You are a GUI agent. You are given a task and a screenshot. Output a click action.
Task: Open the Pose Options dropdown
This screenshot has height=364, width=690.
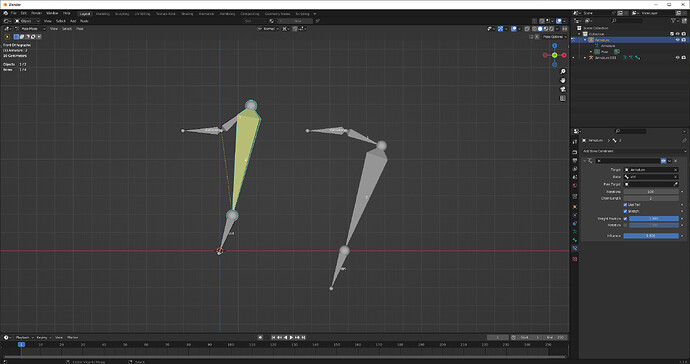click(x=554, y=37)
